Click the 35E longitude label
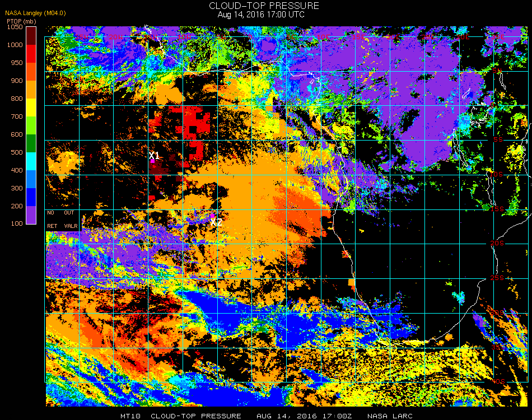Screen dimensions: 532x420 [x=498, y=36]
